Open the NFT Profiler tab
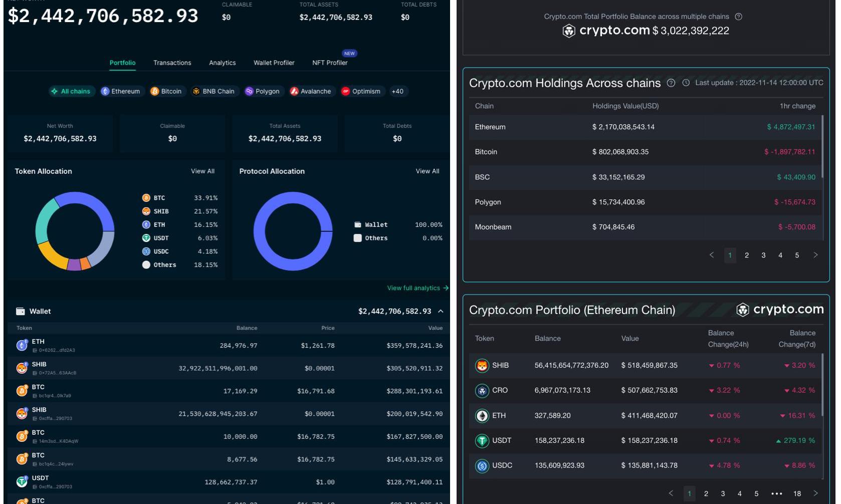 pyautogui.click(x=329, y=63)
